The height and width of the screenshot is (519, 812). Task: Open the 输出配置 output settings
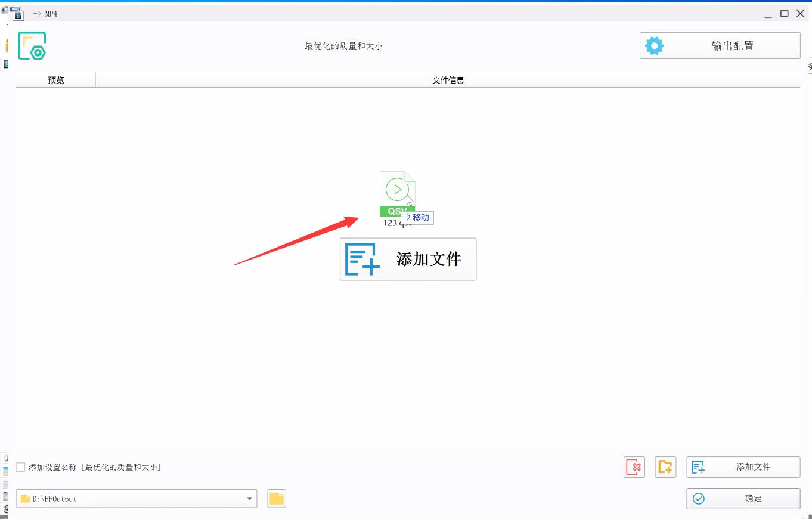tap(720, 46)
